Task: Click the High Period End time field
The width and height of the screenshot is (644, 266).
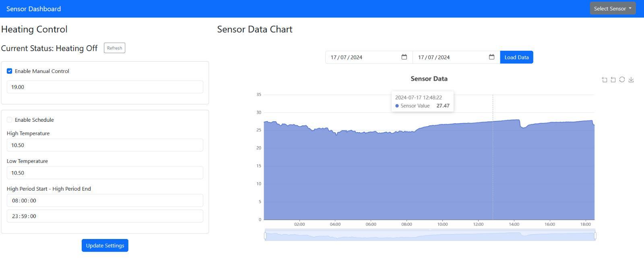Action: click(x=105, y=216)
